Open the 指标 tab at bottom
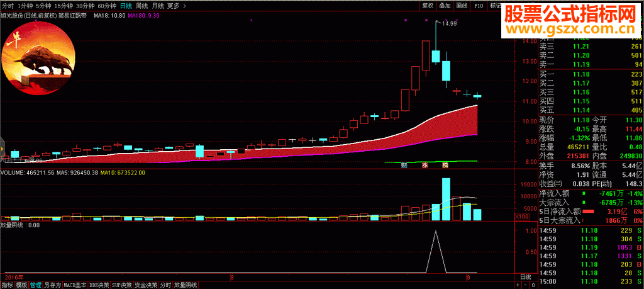This screenshot has height=289, width=644. (7, 285)
